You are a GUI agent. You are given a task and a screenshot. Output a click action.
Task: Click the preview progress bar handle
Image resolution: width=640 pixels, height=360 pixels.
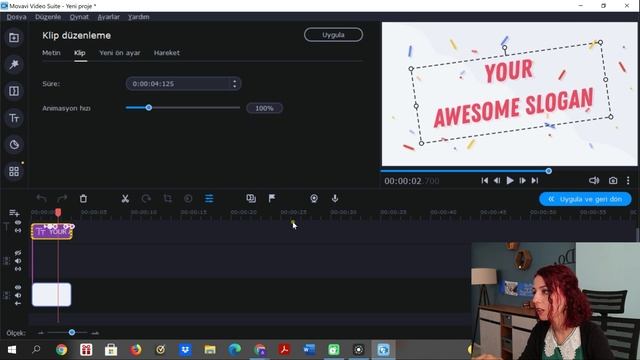tap(549, 171)
